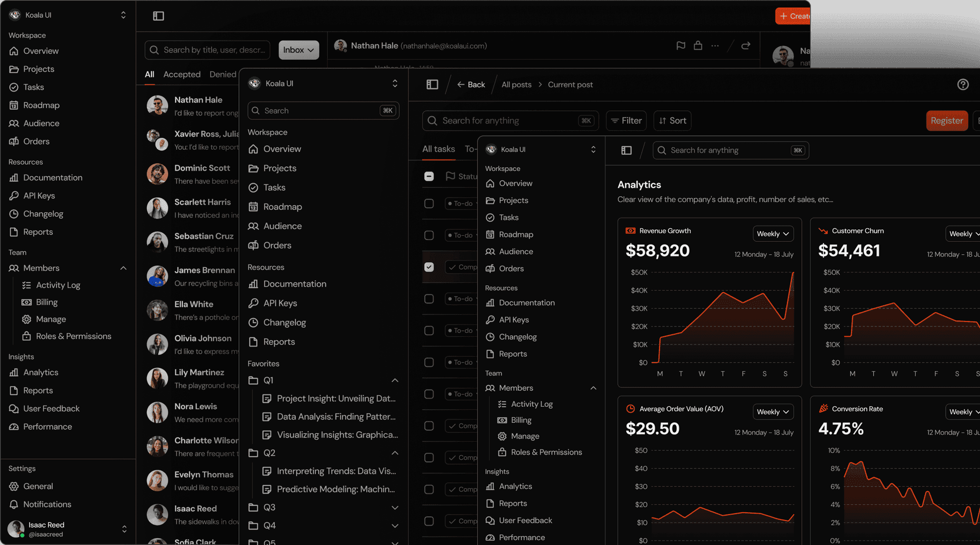Open the Inbox dropdown
Viewport: 980px width, 545px height.
point(298,50)
